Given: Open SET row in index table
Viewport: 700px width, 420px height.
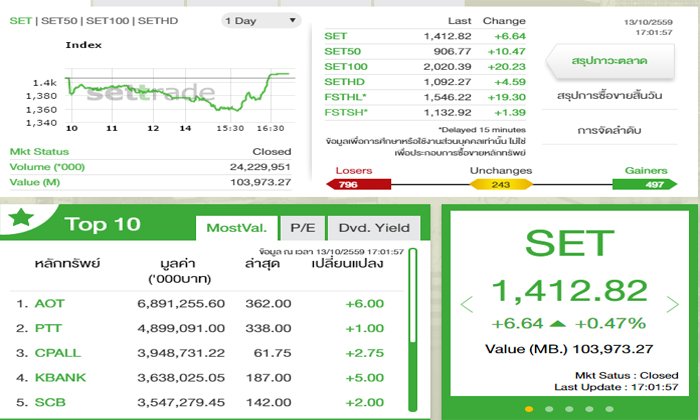Looking at the screenshot, I should click(x=425, y=36).
